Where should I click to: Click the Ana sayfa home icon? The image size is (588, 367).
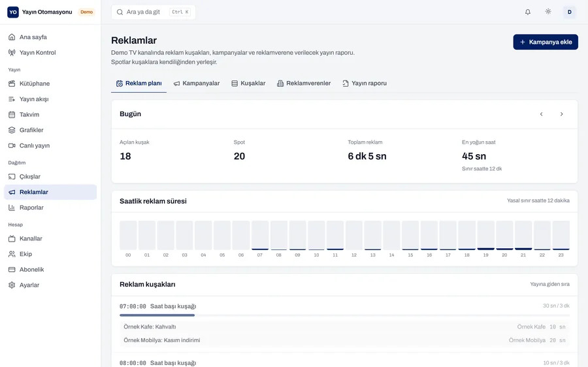click(x=12, y=37)
